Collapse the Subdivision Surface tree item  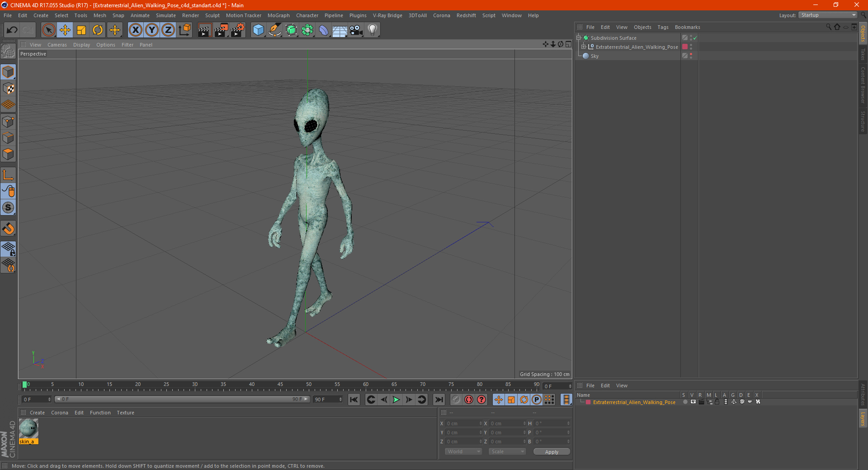578,38
